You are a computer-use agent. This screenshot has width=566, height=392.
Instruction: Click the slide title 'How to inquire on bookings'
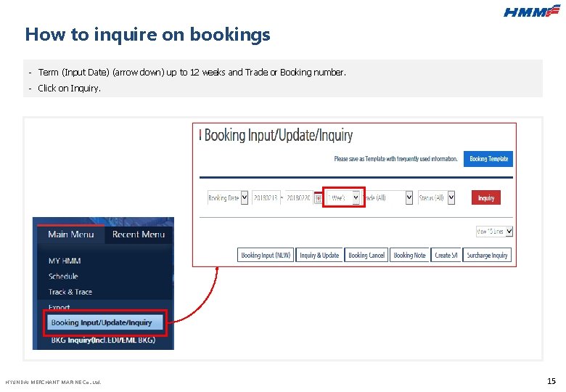147,35
